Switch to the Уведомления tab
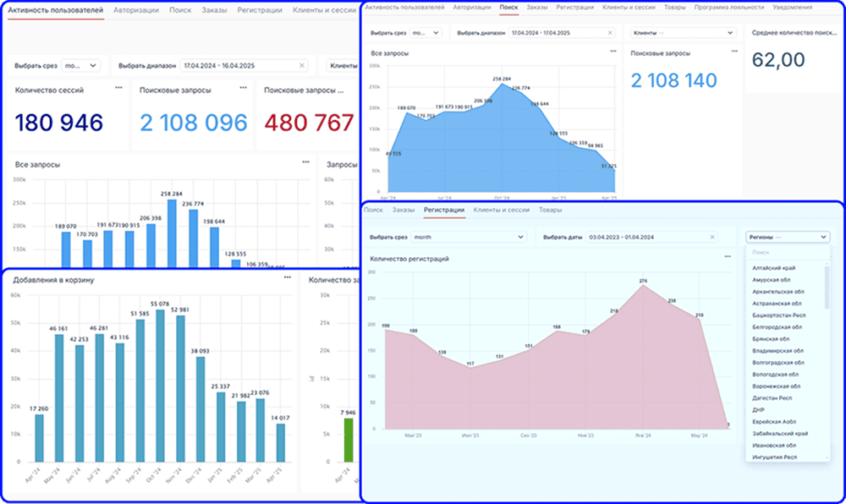The image size is (846, 504). pyautogui.click(x=794, y=7)
